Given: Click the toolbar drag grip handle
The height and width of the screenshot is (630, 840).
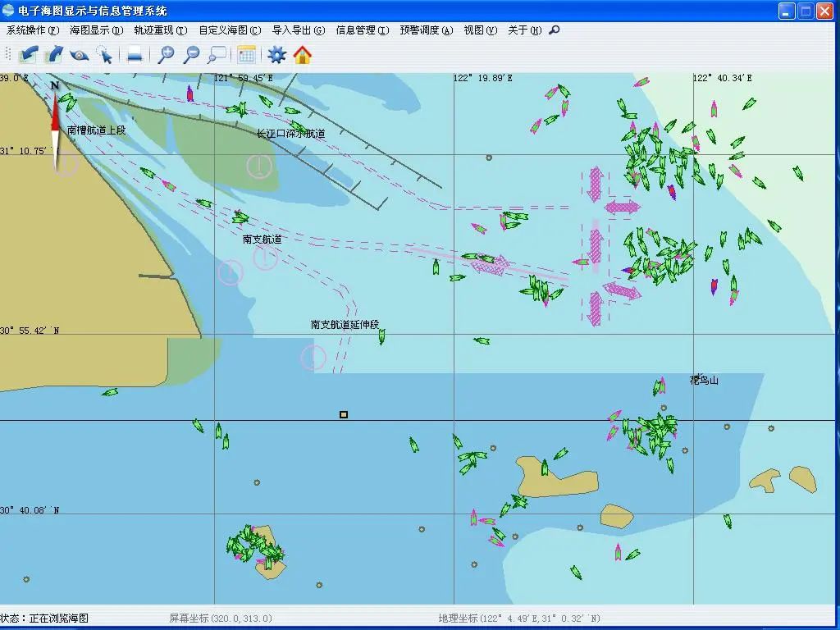Looking at the screenshot, I should point(8,54).
